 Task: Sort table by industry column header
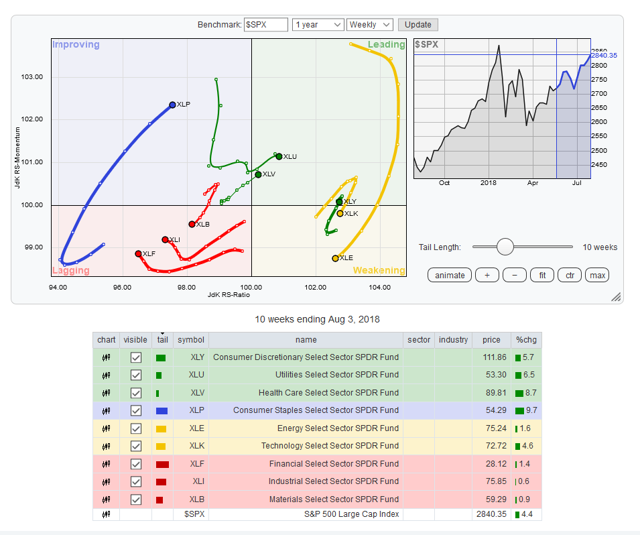click(x=453, y=340)
